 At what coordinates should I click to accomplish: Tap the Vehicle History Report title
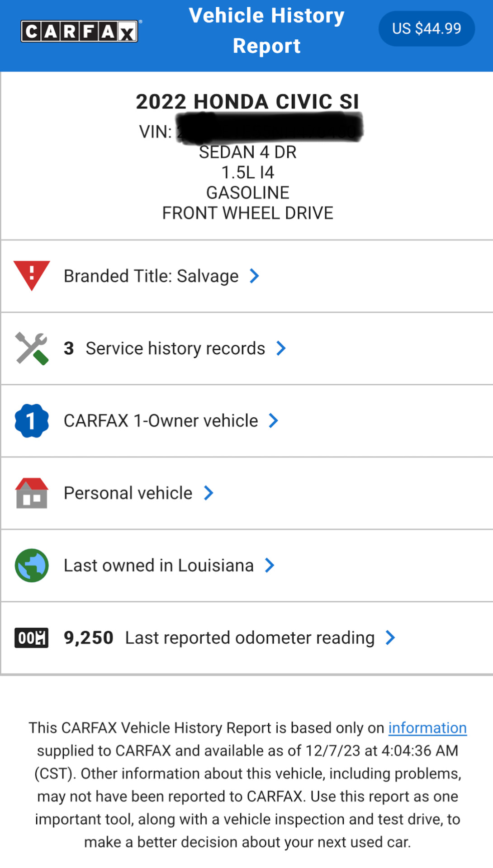click(x=266, y=31)
